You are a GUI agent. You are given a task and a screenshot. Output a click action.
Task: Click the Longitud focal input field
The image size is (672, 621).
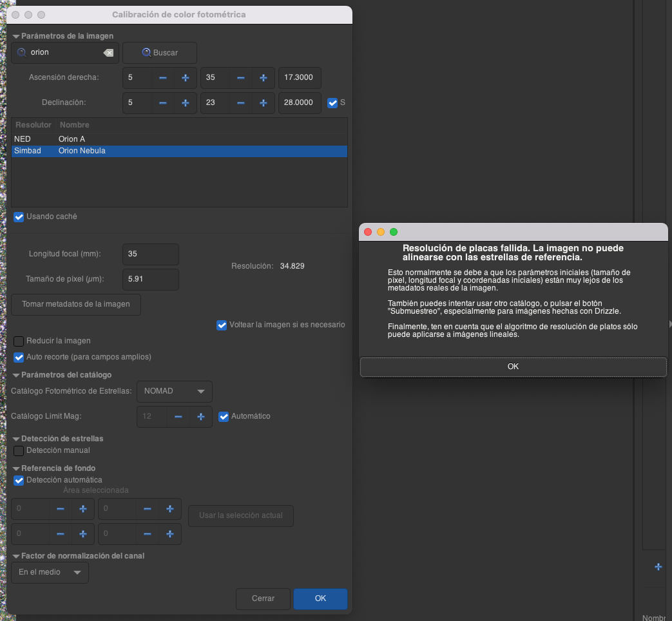click(150, 254)
